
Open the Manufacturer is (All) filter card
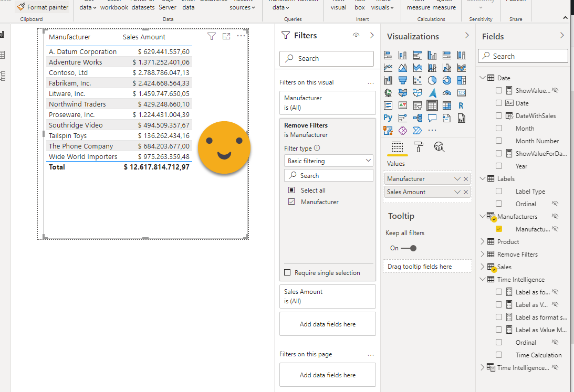coord(327,102)
